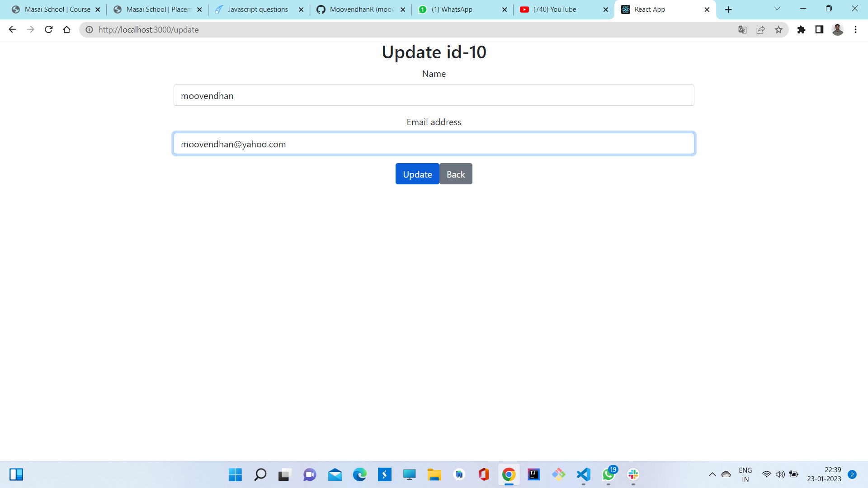868x488 pixels.
Task: Open the Google Translate icon in address bar
Action: (742, 29)
